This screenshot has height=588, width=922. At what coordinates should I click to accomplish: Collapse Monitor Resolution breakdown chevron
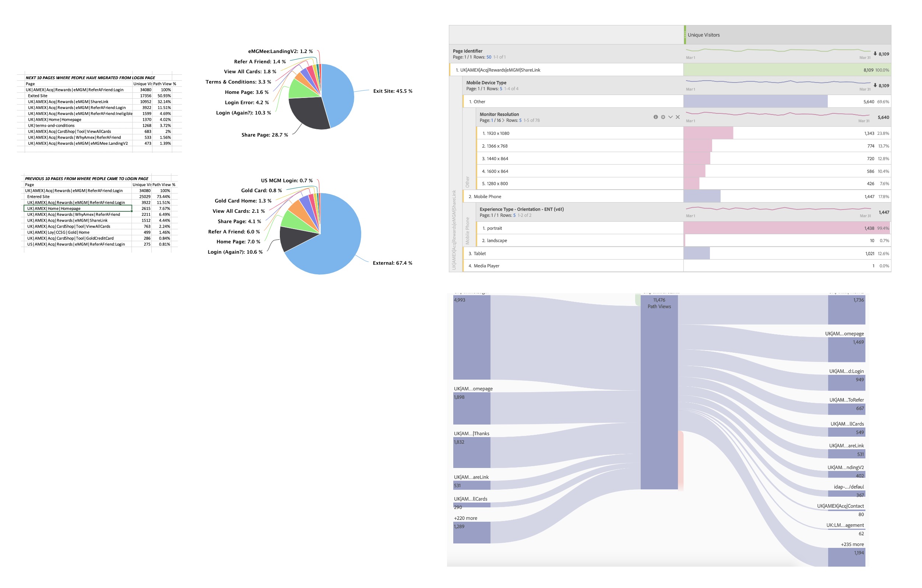[671, 117]
